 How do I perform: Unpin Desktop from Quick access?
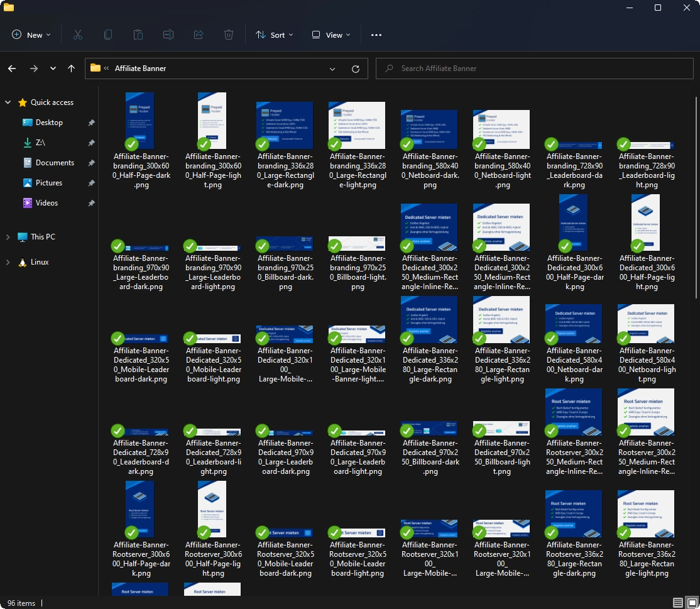tap(91, 123)
